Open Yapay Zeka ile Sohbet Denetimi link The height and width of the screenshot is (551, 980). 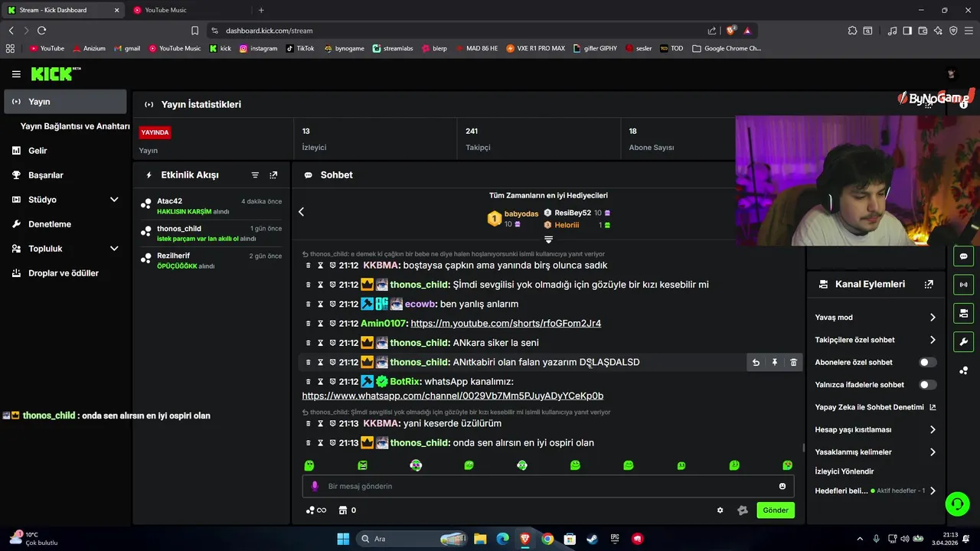(x=875, y=407)
